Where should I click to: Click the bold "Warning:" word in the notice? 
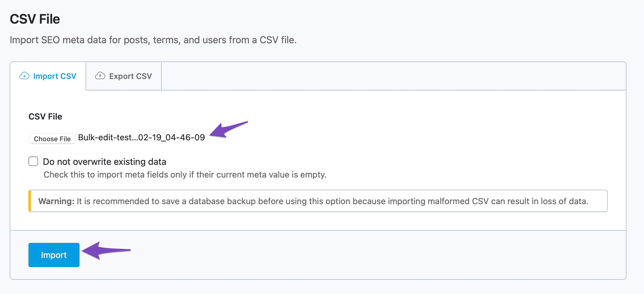(x=56, y=201)
